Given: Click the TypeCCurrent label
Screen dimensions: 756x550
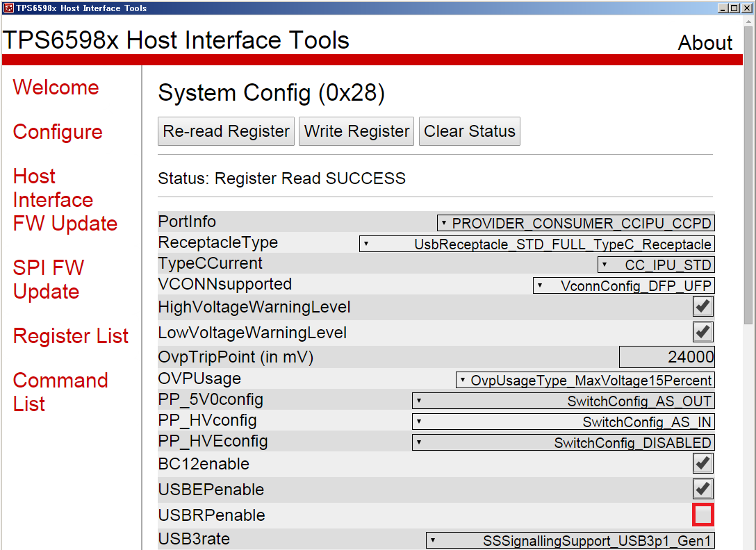Looking at the screenshot, I should [x=211, y=263].
